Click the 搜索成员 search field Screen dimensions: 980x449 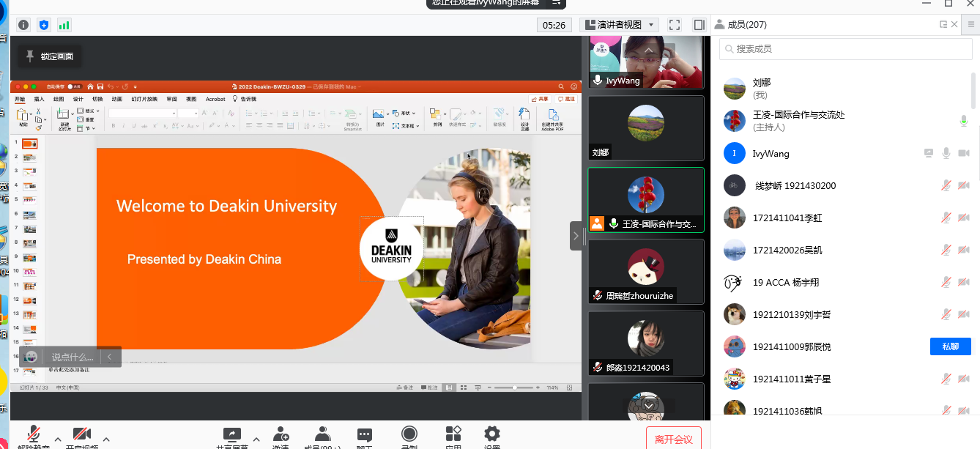click(846, 48)
